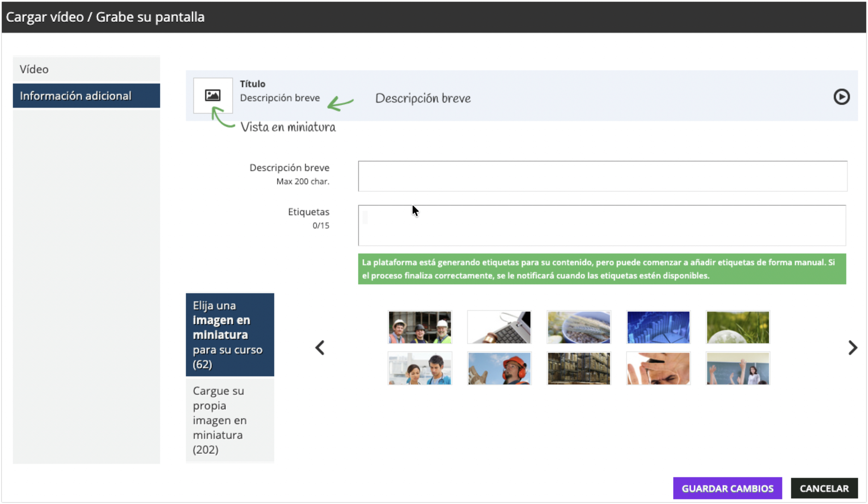Select Información adicional sidebar tab
868x504 pixels.
click(x=86, y=96)
